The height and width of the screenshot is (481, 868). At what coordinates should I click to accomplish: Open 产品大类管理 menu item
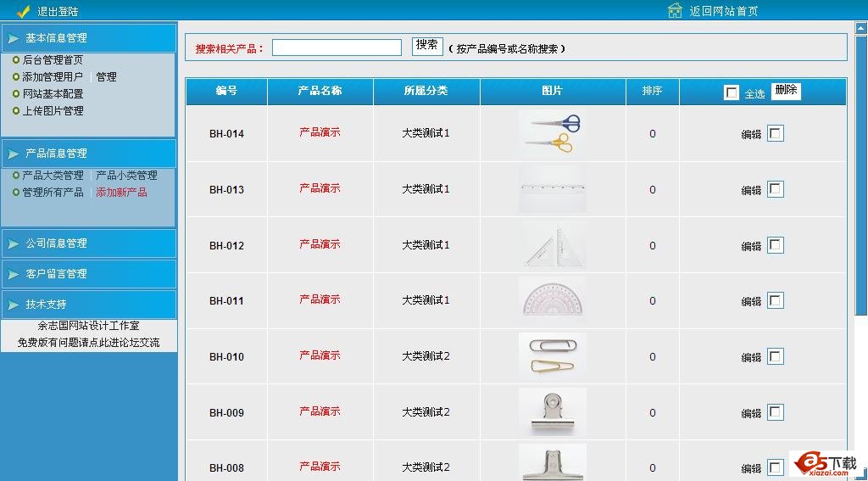coord(53,175)
